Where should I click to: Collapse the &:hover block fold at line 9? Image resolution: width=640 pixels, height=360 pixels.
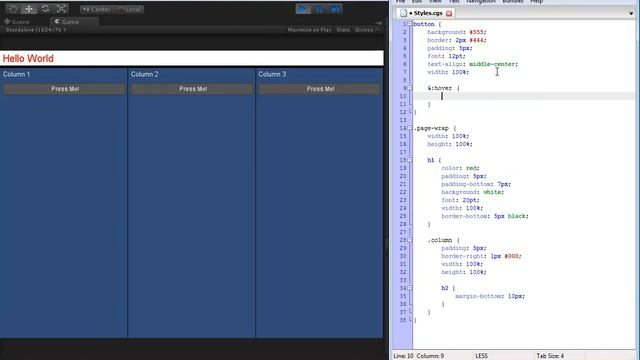tap(410, 88)
